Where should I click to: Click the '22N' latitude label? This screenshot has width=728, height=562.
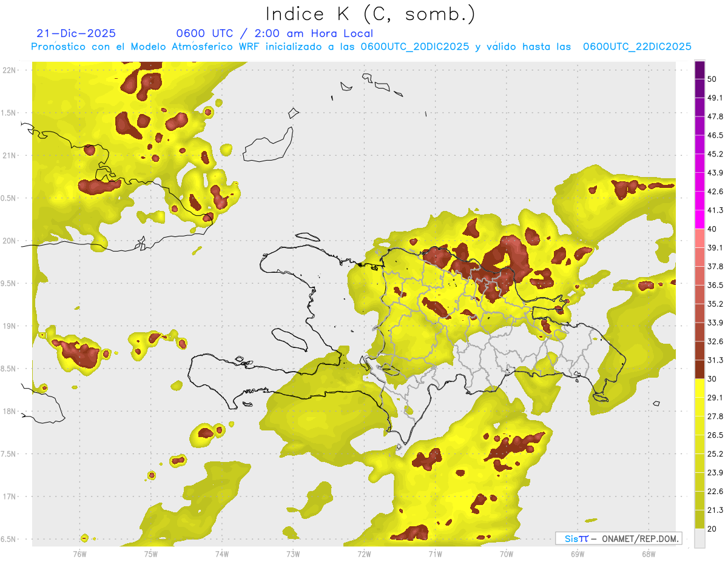pos(10,70)
